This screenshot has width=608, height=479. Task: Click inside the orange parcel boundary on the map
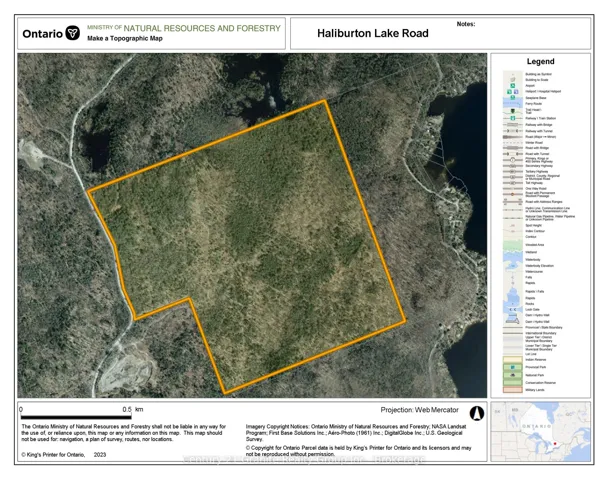260,240
